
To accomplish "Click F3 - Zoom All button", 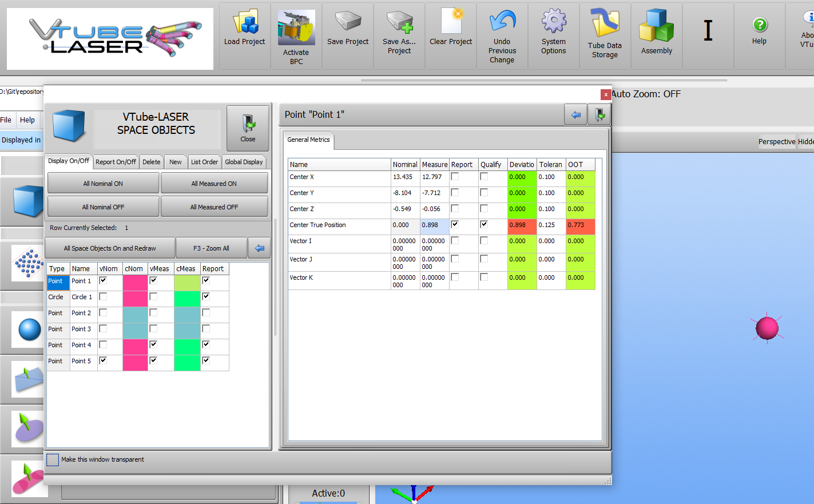I will point(211,248).
